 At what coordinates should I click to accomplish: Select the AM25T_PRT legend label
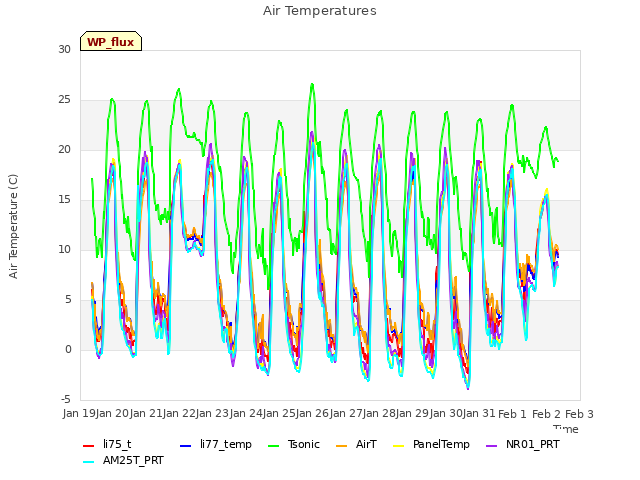(133, 460)
